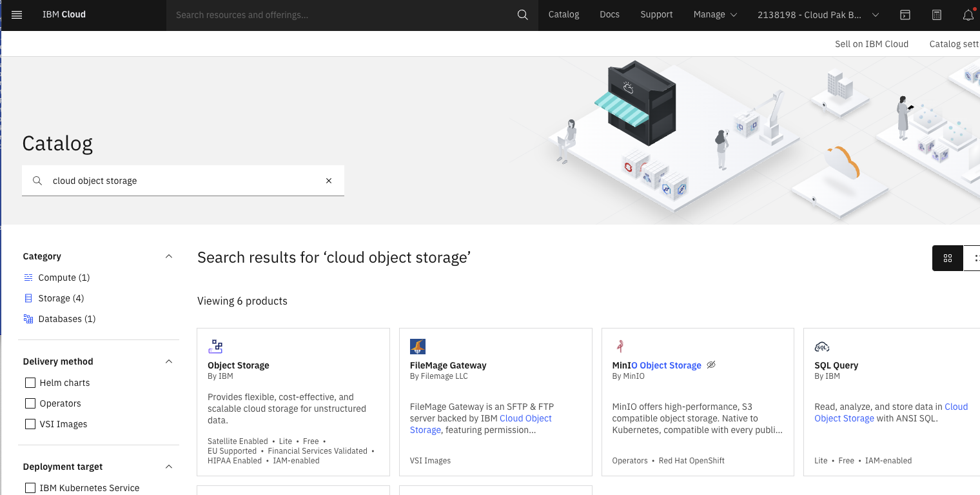Screen dimensions: 980x495
Task: Filter by Compute (1) category
Action: point(64,278)
